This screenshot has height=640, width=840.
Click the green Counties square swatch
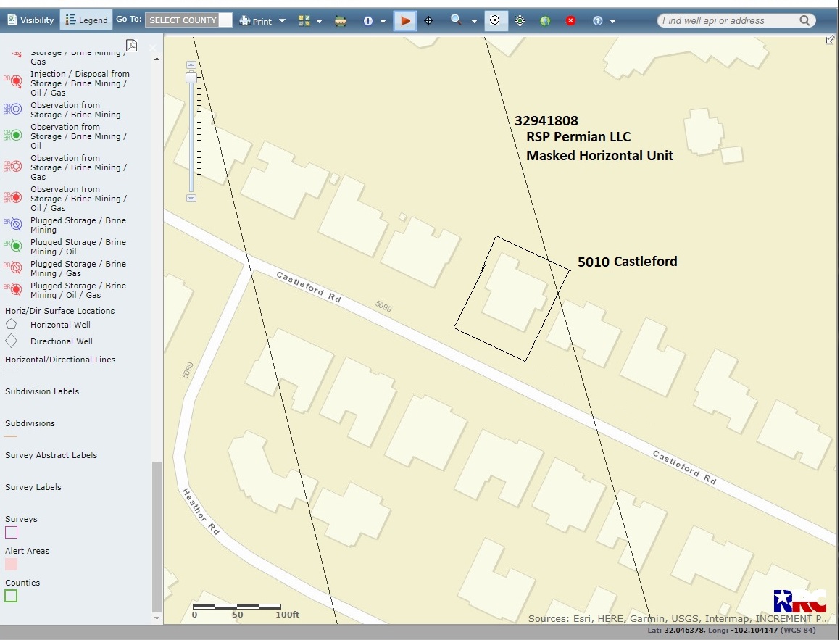pos(12,596)
